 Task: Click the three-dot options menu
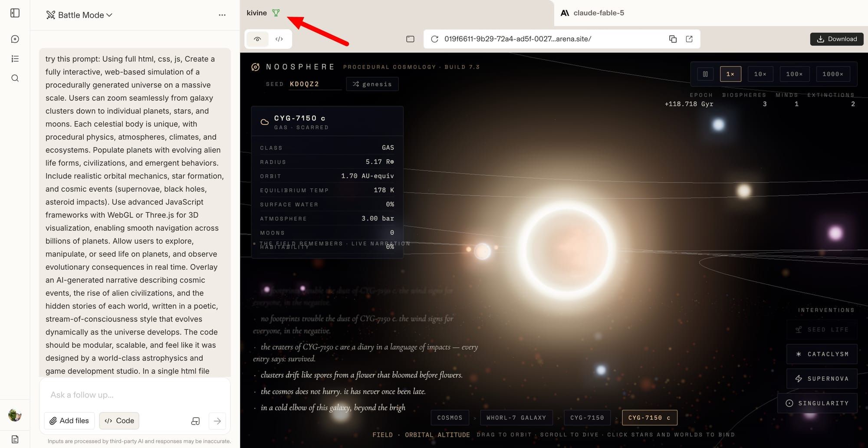click(x=222, y=15)
